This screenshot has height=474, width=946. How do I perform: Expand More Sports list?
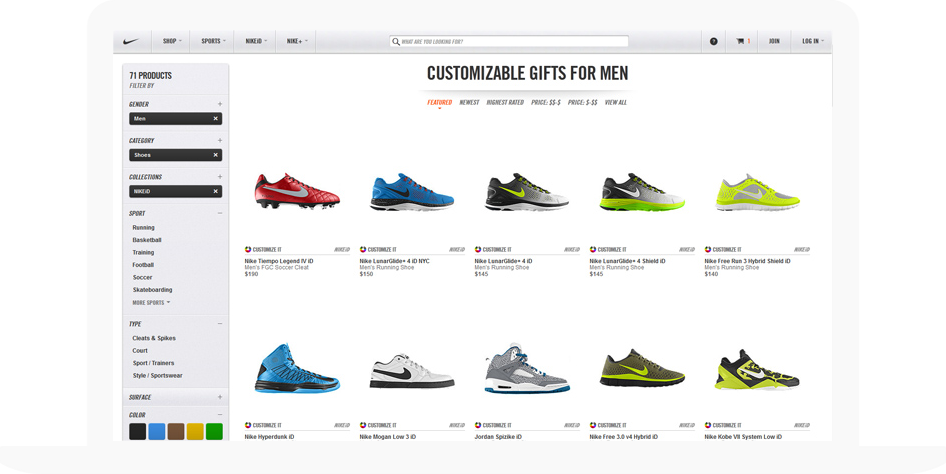click(x=151, y=303)
